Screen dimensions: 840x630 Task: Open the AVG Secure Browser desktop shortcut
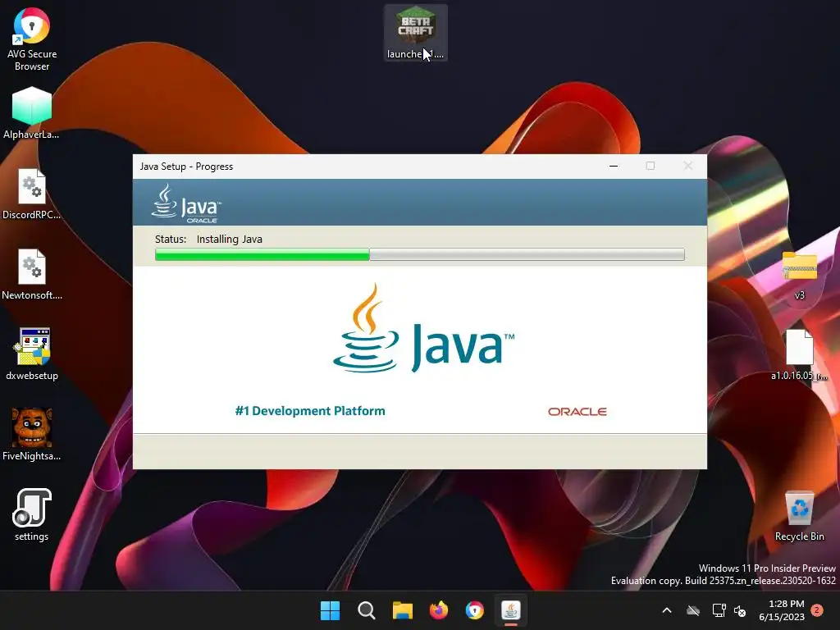[x=32, y=39]
